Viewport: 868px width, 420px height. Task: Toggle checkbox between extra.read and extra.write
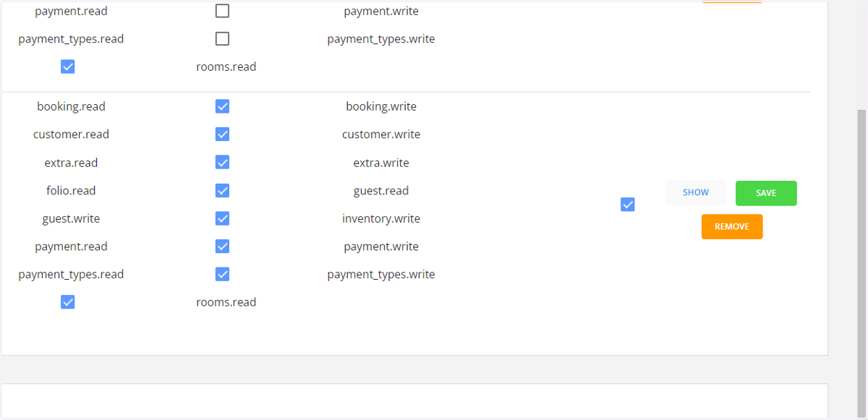click(x=223, y=163)
